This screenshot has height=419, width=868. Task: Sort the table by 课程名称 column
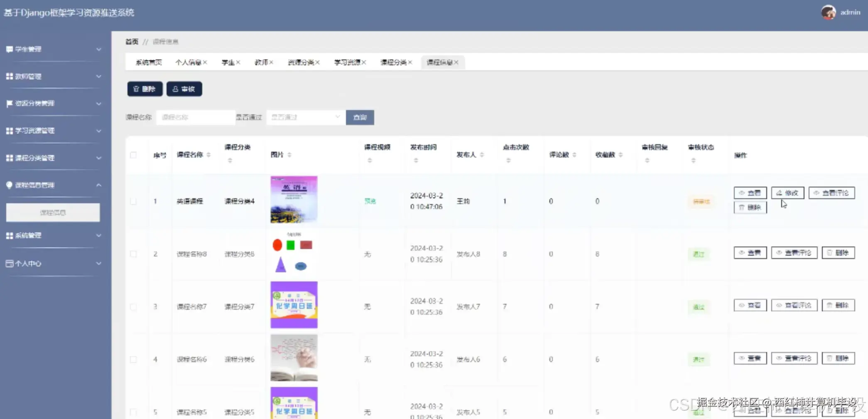pyautogui.click(x=208, y=155)
